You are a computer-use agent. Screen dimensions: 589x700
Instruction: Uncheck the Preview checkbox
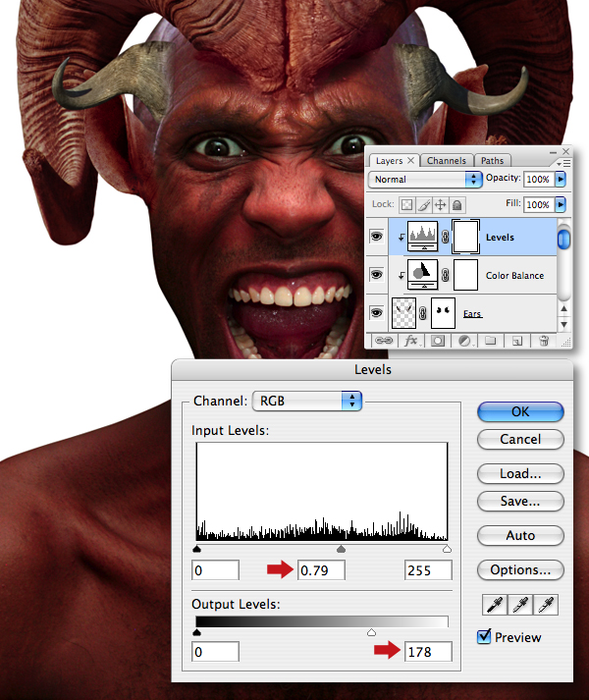tap(484, 636)
